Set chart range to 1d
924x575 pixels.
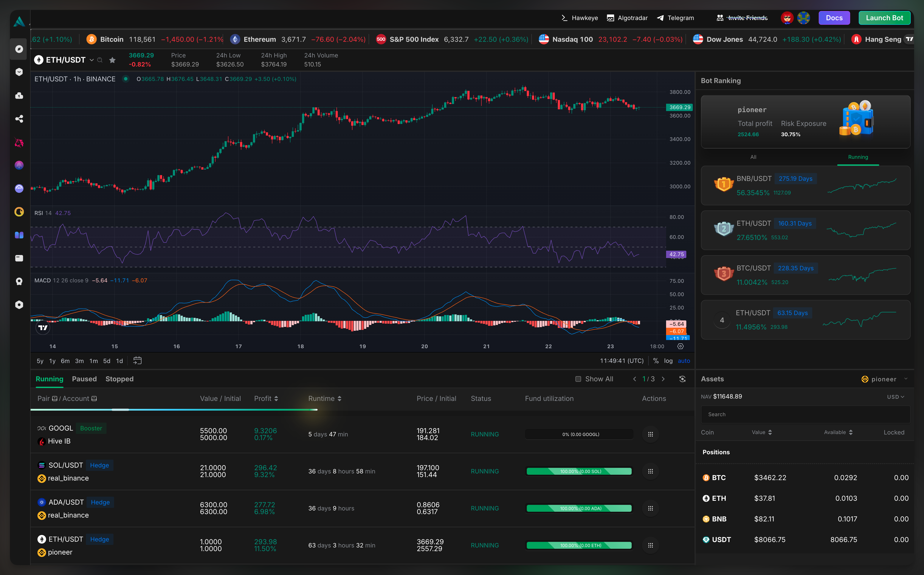click(119, 361)
